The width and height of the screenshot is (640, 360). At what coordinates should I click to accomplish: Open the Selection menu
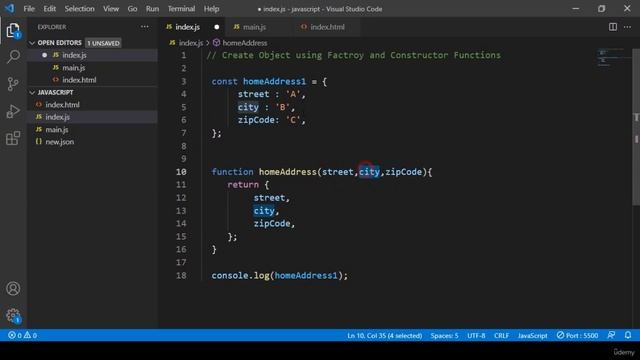(x=79, y=9)
